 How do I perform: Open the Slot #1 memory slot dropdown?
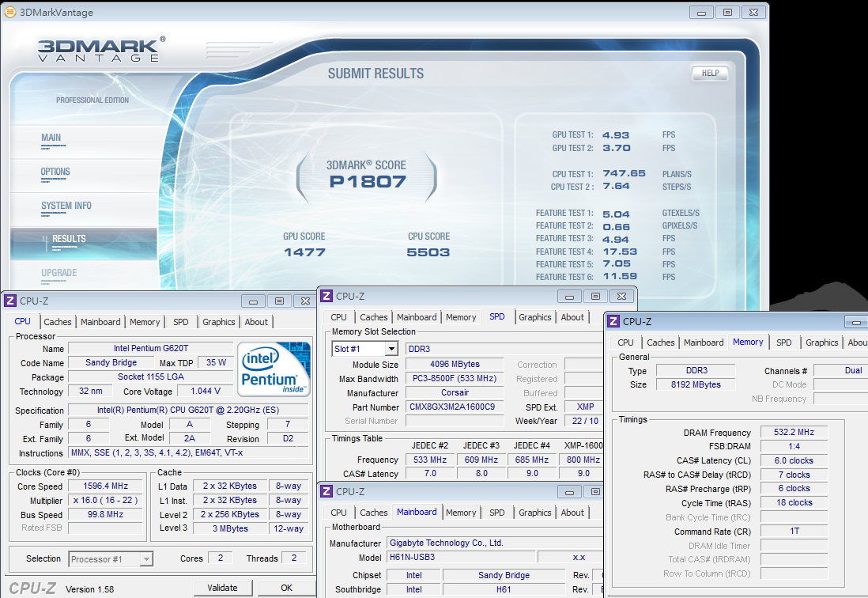pyautogui.click(x=391, y=349)
